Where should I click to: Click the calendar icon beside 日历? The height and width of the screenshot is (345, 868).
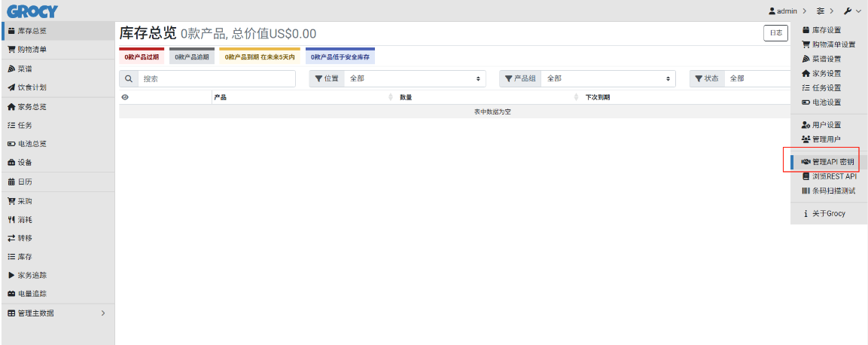[11, 182]
